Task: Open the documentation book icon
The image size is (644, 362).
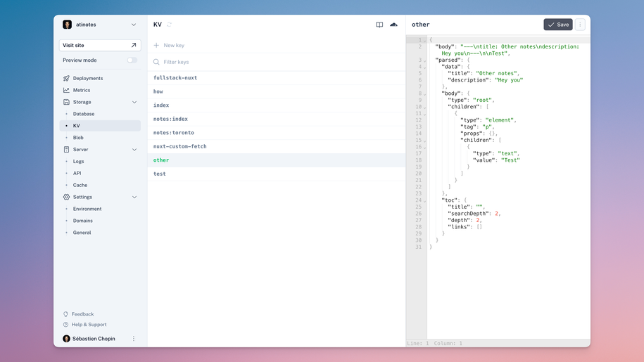Action: tap(379, 25)
